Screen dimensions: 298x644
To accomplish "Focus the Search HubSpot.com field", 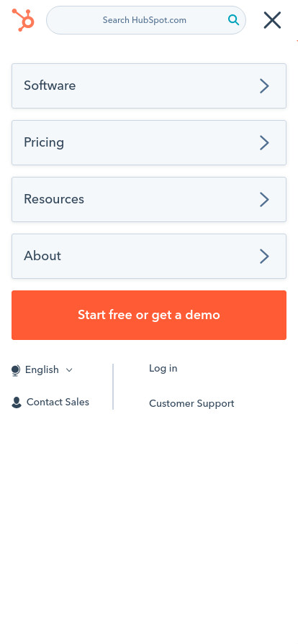I will [x=146, y=20].
